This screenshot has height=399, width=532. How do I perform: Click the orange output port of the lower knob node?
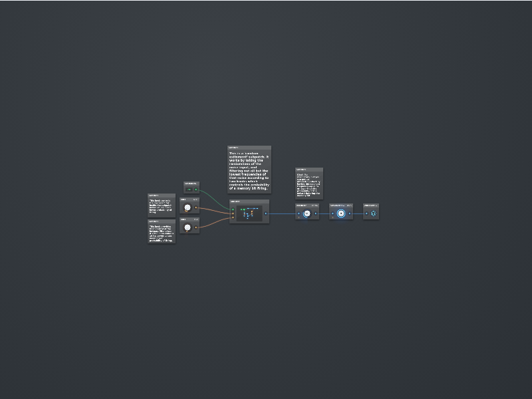point(196,227)
